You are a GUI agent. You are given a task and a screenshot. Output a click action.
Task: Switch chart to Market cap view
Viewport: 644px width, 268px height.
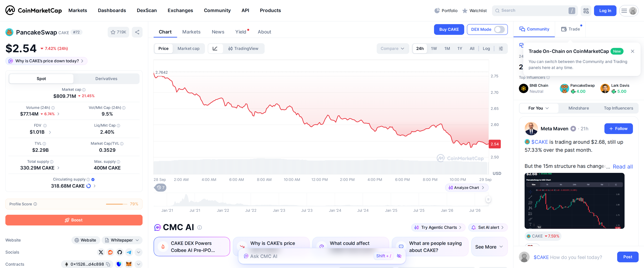point(189,48)
